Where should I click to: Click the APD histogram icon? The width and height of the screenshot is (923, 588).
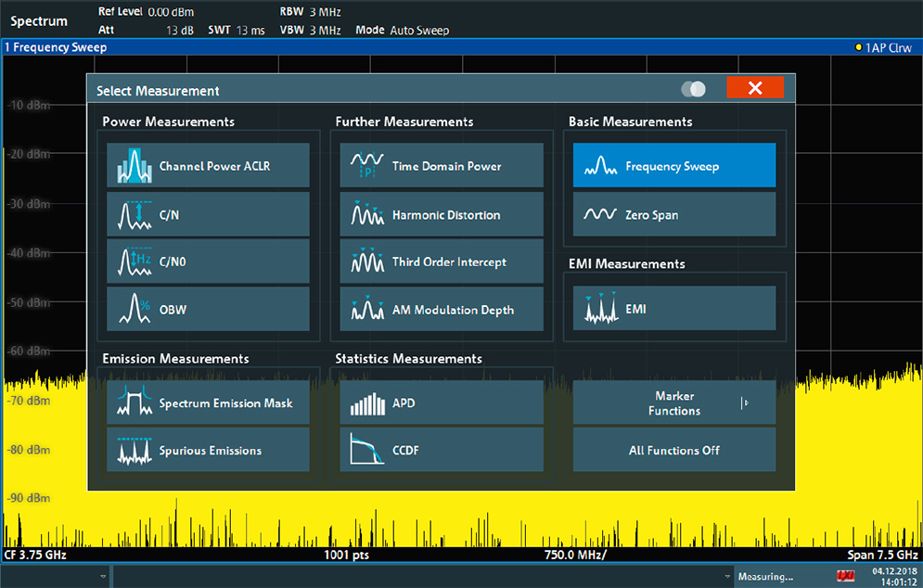click(x=367, y=403)
